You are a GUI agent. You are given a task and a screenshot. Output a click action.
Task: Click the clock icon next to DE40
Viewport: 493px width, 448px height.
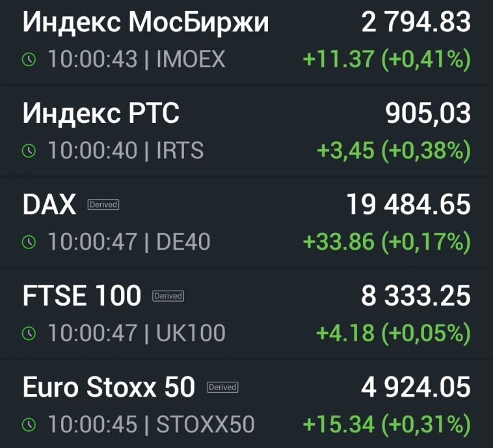pos(29,242)
